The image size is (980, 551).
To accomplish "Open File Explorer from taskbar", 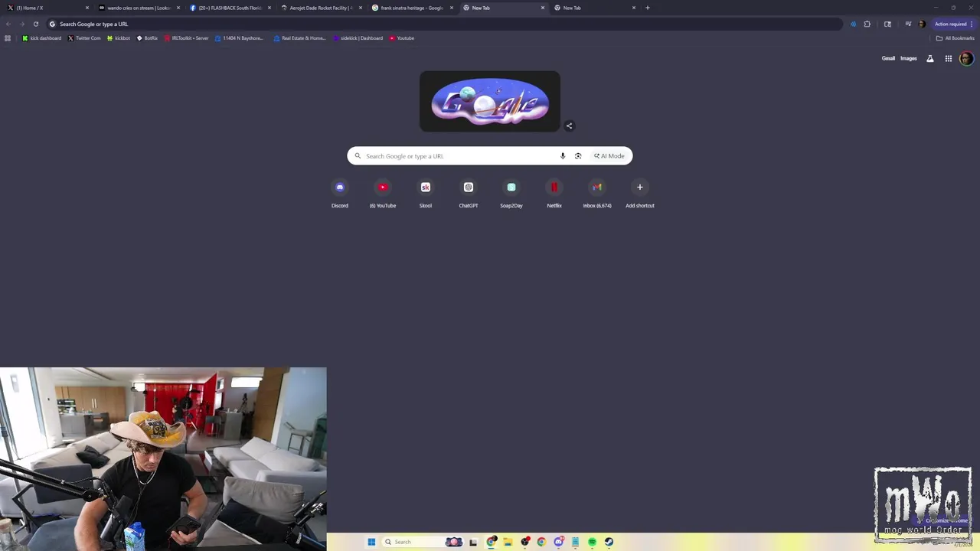I will pos(508,542).
